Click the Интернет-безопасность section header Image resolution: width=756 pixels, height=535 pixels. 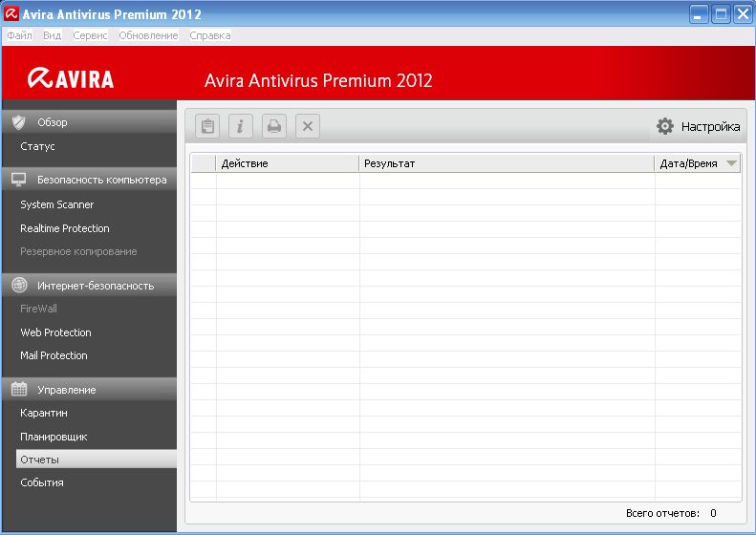[89, 286]
